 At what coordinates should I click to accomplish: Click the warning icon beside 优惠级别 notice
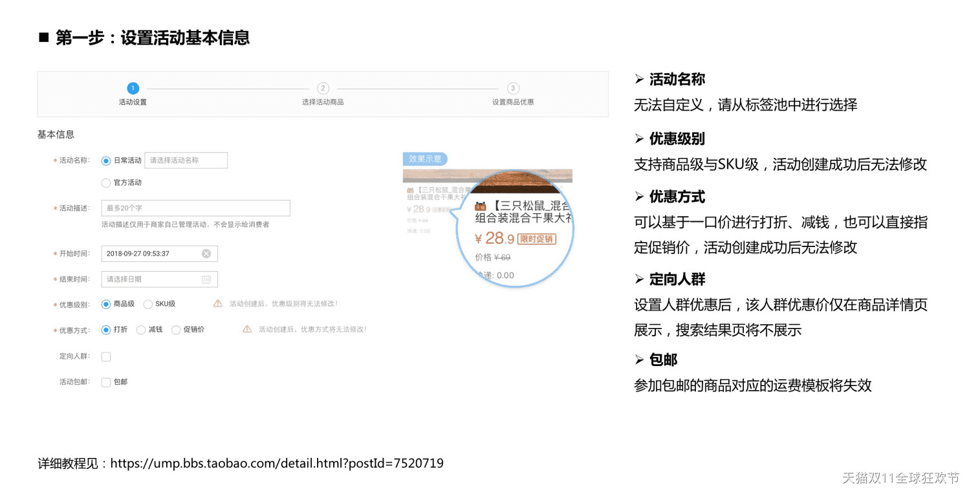pyautogui.click(x=218, y=303)
